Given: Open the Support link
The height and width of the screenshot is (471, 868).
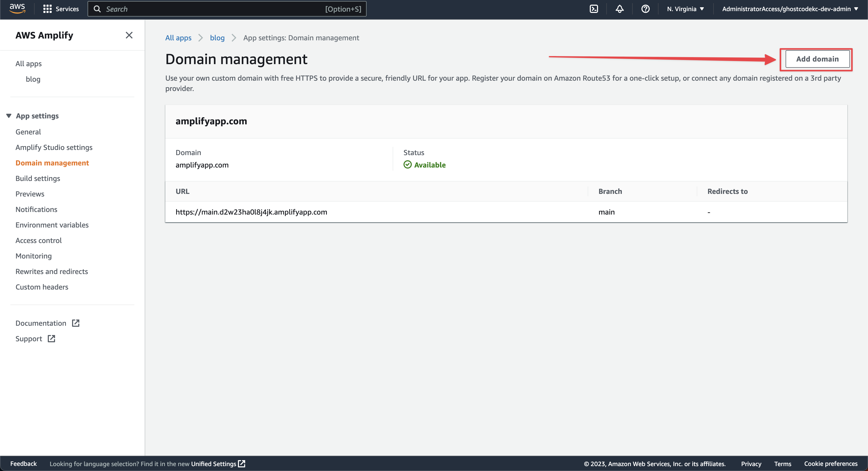Looking at the screenshot, I should click(x=29, y=338).
